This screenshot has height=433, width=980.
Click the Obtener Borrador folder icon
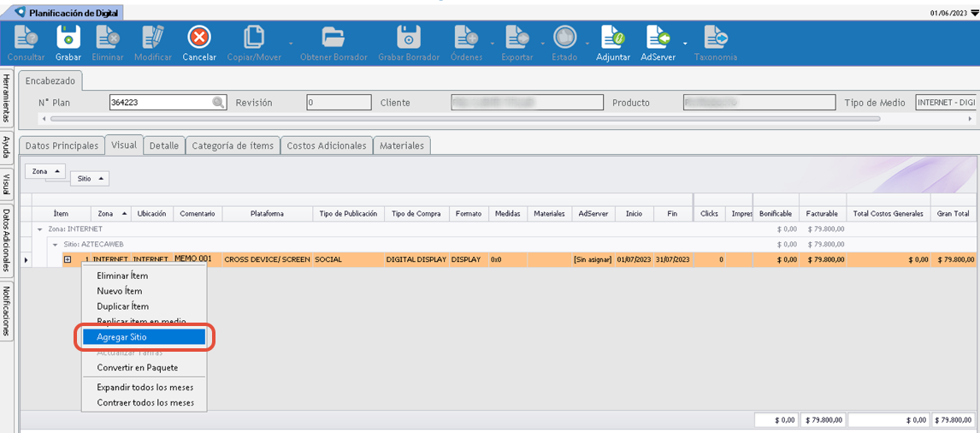[334, 39]
